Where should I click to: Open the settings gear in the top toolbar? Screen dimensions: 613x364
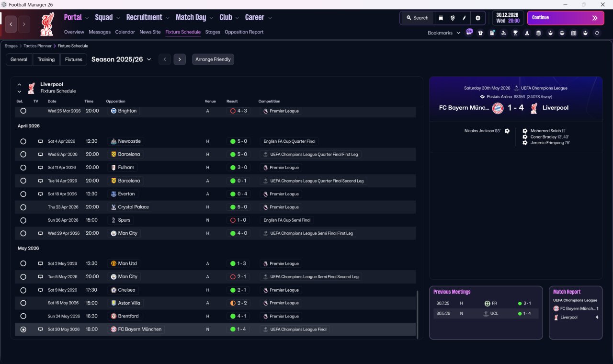(x=477, y=18)
